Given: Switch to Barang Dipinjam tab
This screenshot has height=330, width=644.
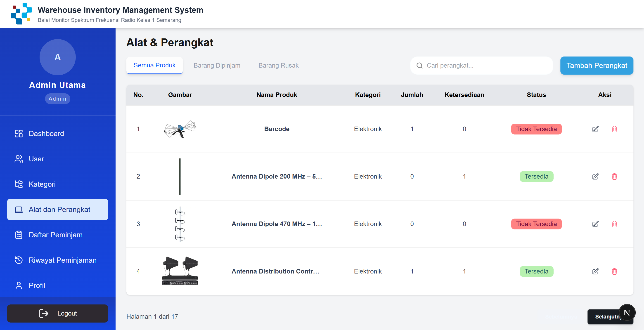Looking at the screenshot, I should click(x=217, y=66).
